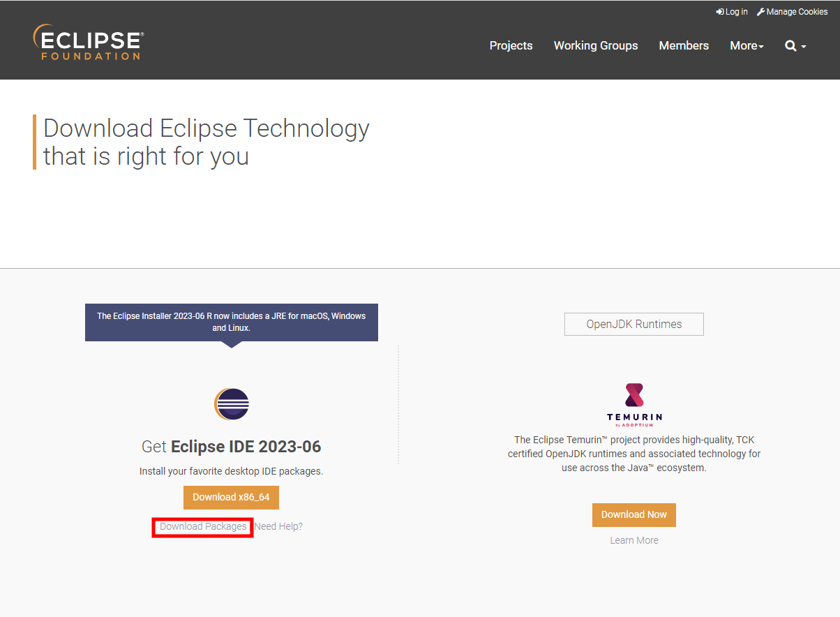Click the Need Help? link
This screenshot has width=840, height=617.
coord(278,526)
